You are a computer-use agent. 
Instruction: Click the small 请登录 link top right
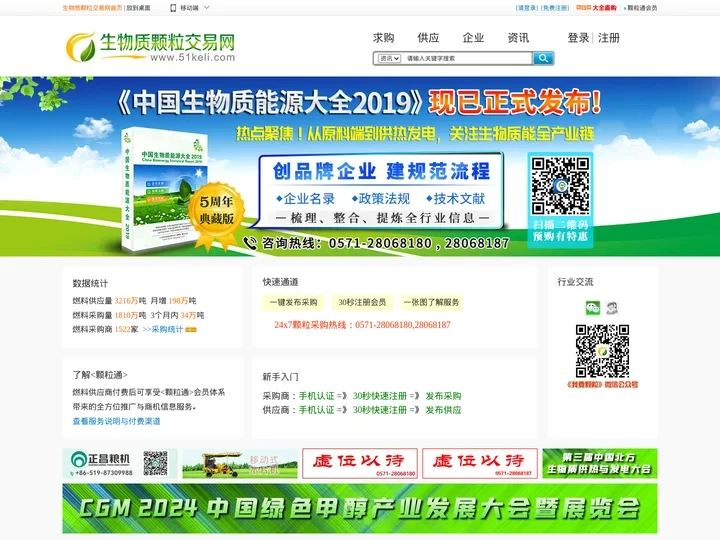527,8
